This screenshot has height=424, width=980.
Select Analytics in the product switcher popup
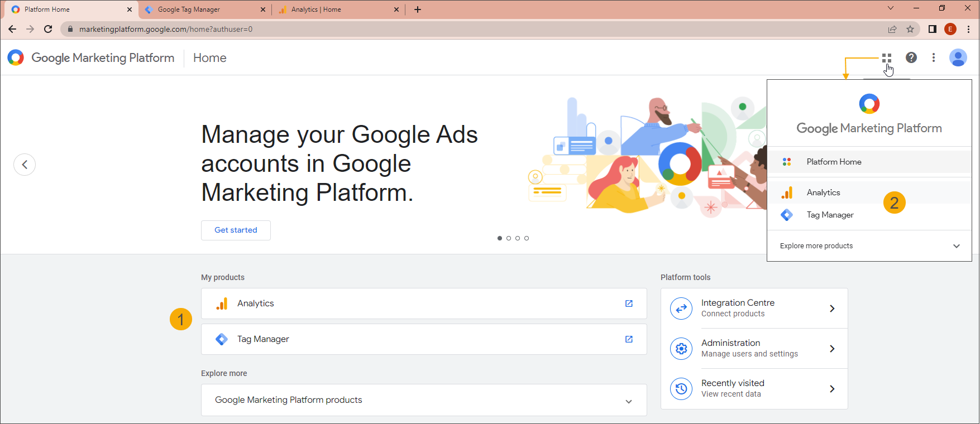823,192
